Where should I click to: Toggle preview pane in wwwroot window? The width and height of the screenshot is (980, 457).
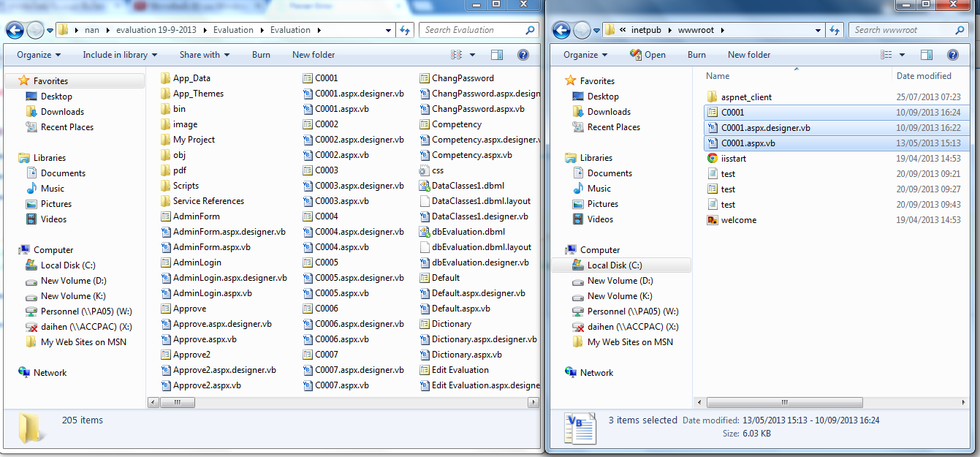[927, 55]
